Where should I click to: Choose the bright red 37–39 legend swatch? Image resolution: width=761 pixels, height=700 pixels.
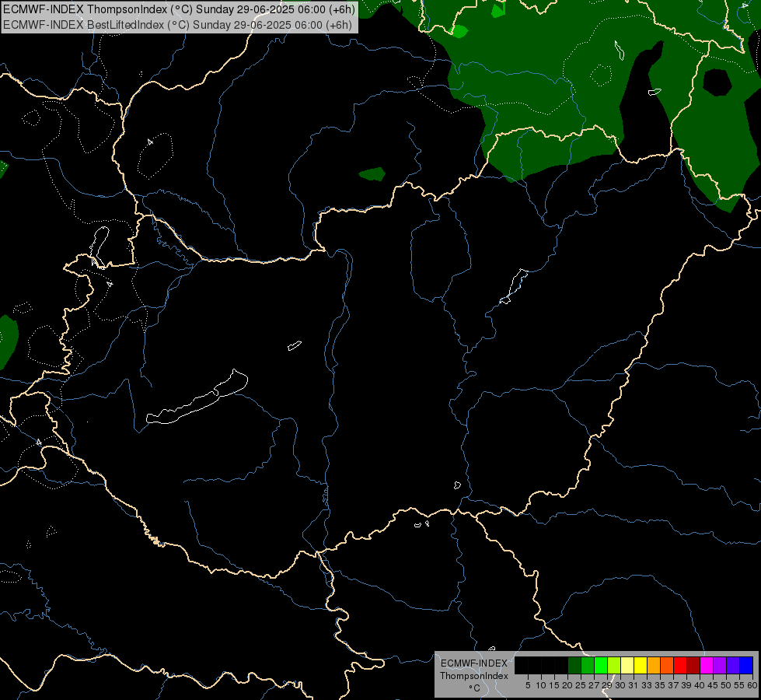[x=680, y=665]
